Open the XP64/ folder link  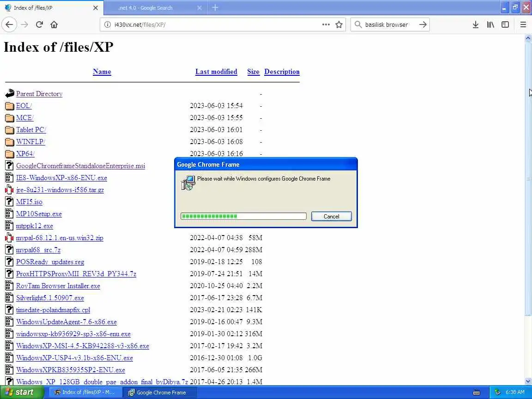pyautogui.click(x=25, y=154)
